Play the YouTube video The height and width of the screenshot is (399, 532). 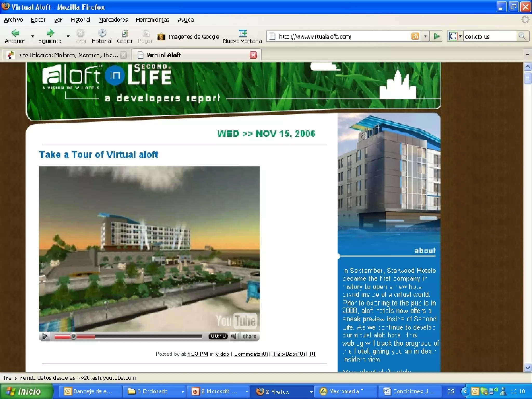coord(45,336)
